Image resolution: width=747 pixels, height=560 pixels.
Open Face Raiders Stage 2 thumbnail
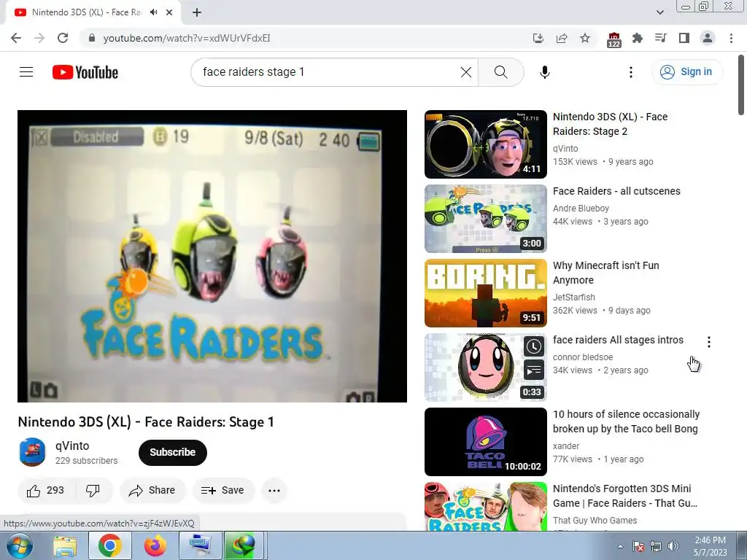click(485, 144)
